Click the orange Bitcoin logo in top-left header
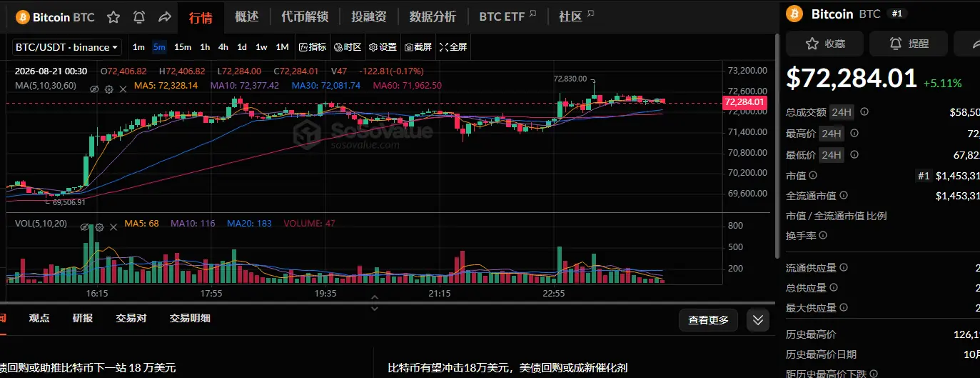 pos(22,16)
